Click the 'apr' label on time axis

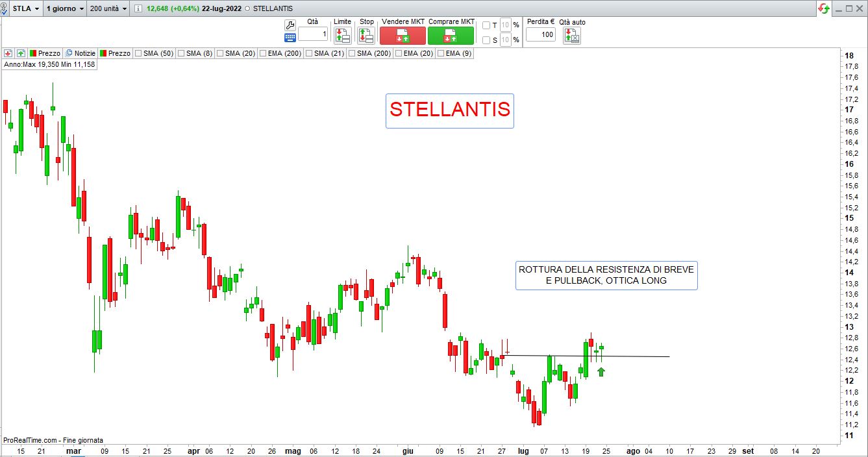193,451
